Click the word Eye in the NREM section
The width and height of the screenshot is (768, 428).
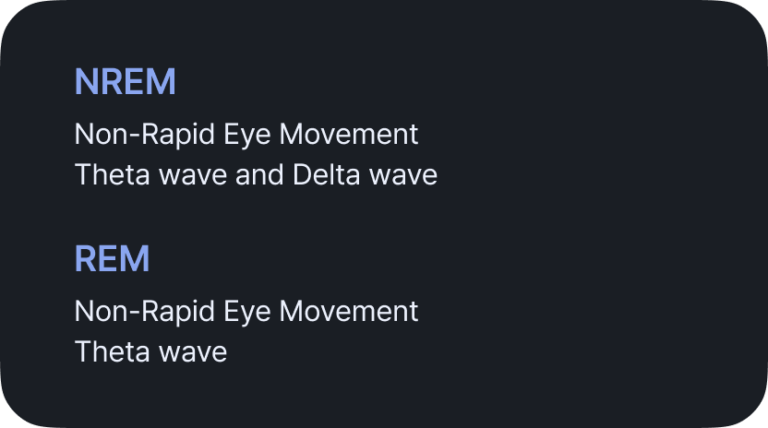(247, 135)
